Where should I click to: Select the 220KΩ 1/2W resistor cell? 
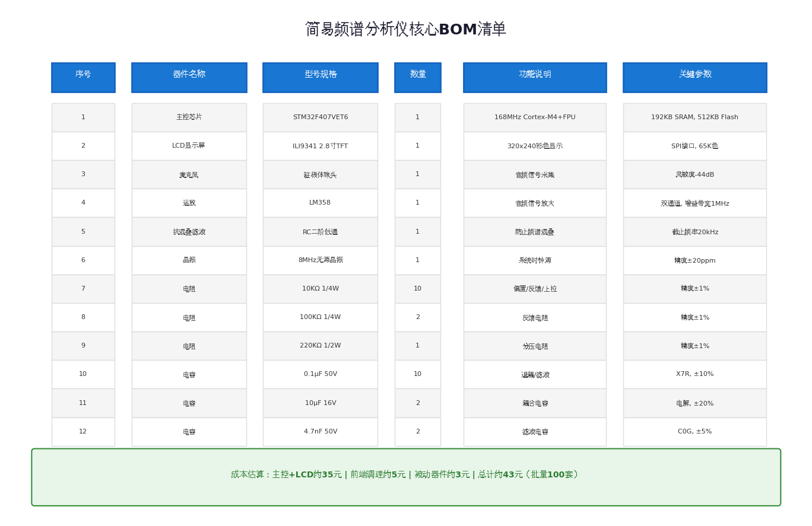point(321,346)
